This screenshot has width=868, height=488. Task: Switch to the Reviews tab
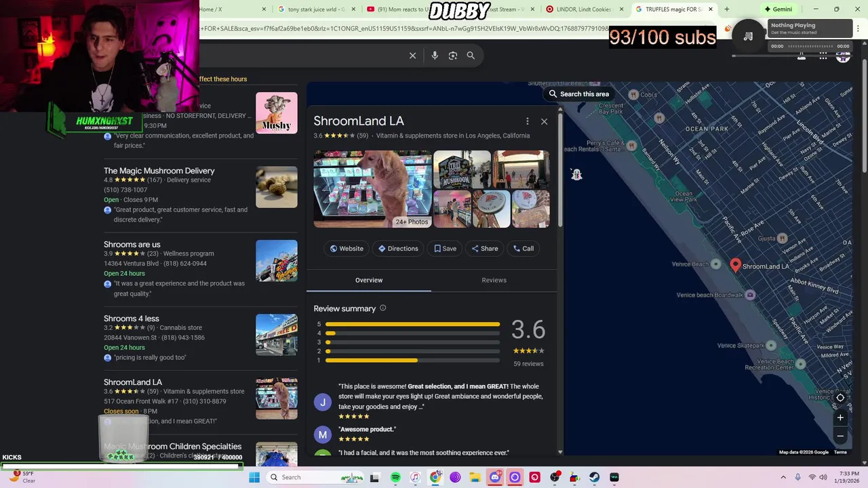click(x=494, y=280)
